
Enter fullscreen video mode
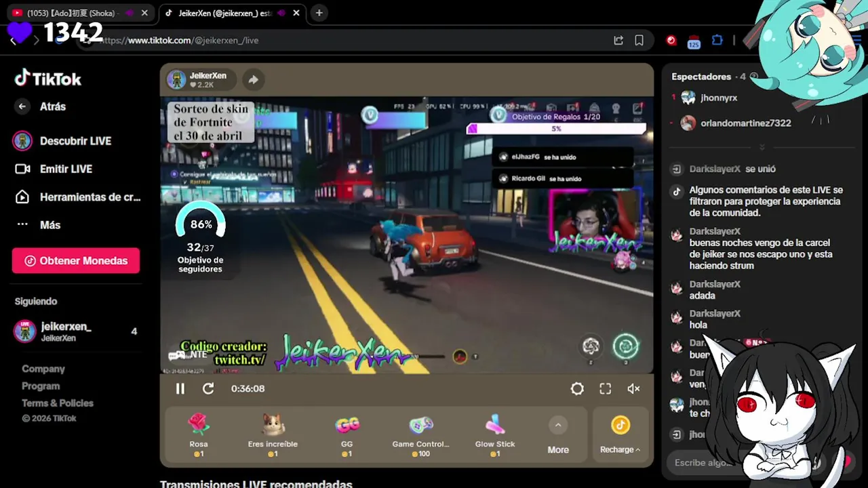[606, 388]
